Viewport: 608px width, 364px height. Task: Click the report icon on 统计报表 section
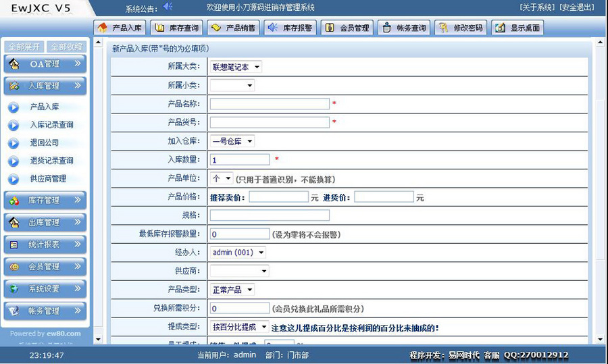(x=14, y=244)
